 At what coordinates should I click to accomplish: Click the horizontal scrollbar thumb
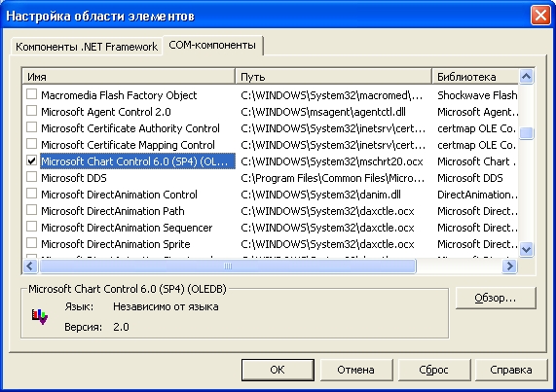coord(228,266)
